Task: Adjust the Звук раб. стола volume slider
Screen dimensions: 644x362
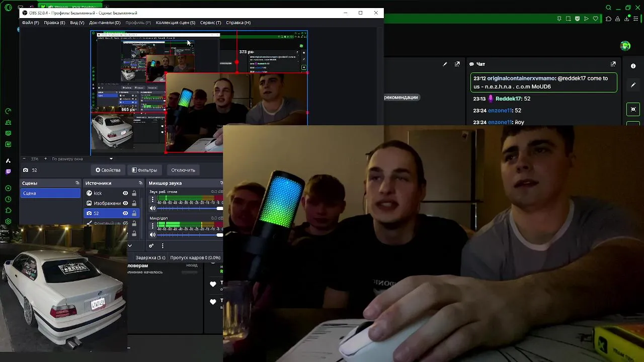Action: [190, 208]
